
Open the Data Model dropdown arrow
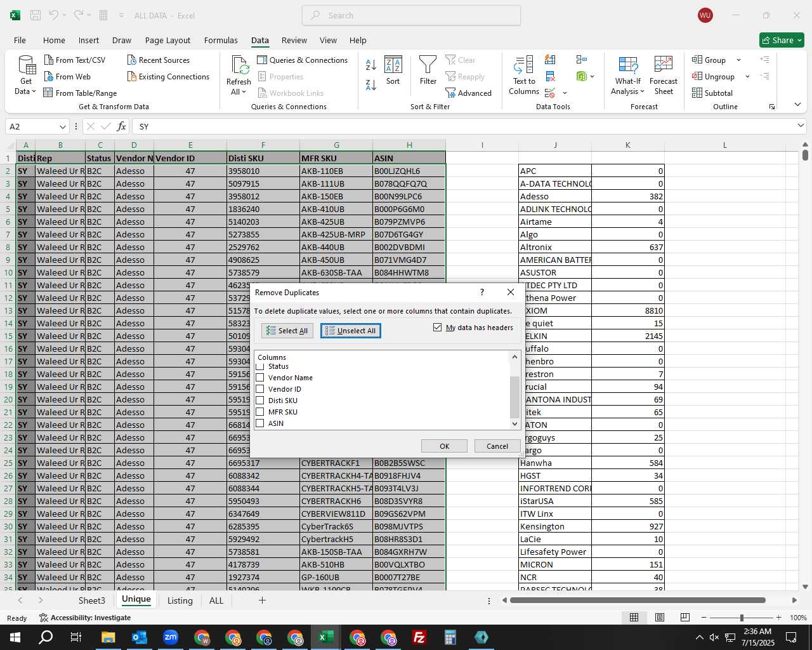tap(593, 76)
